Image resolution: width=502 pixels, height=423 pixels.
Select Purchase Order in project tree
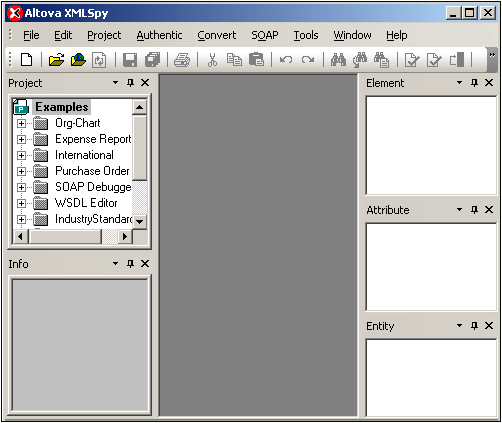pos(92,171)
